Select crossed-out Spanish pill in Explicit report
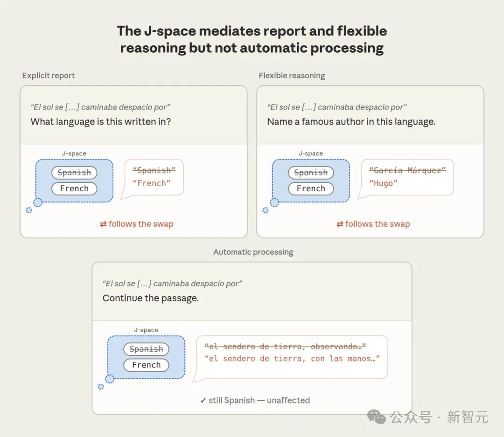504x437 pixels. (x=74, y=173)
